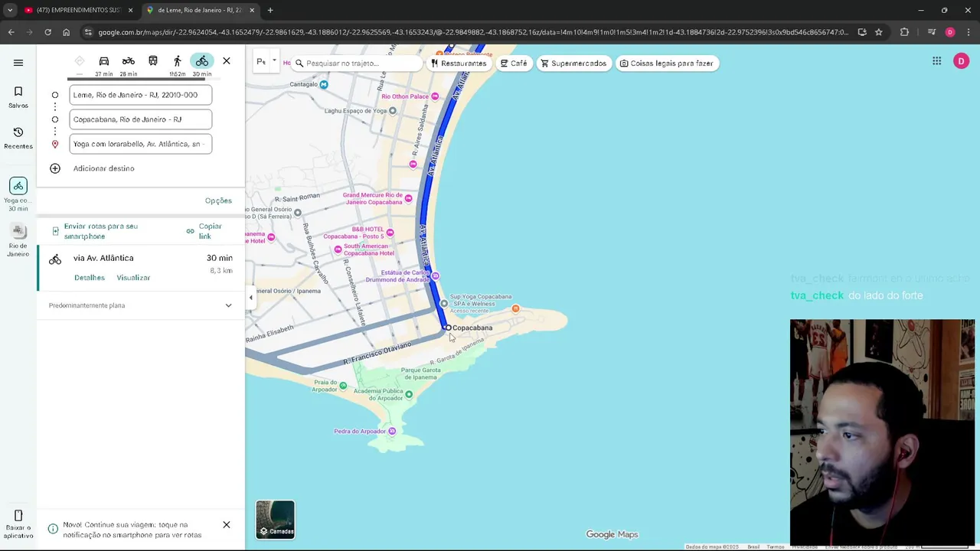Go to Chrome home page
The image size is (980, 551).
67,32
